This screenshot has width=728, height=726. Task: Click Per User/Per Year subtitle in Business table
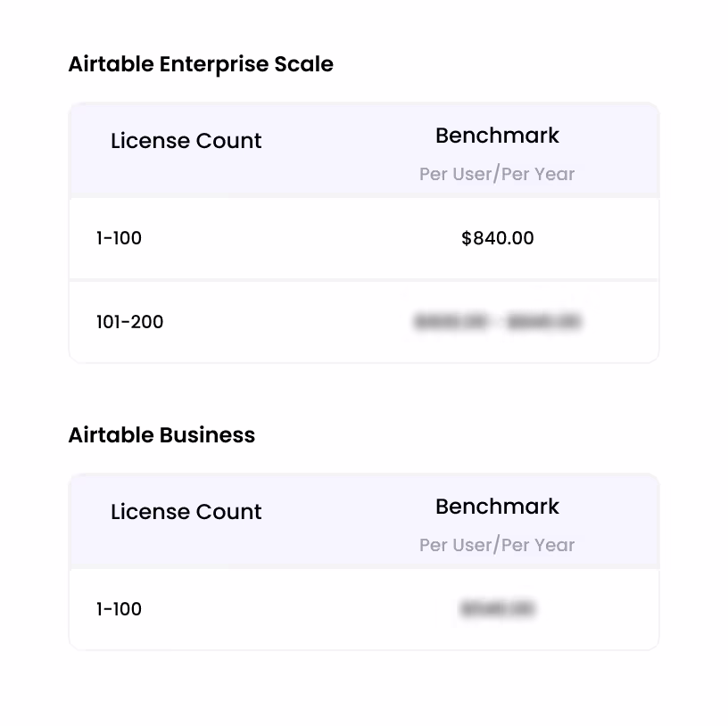click(x=497, y=545)
